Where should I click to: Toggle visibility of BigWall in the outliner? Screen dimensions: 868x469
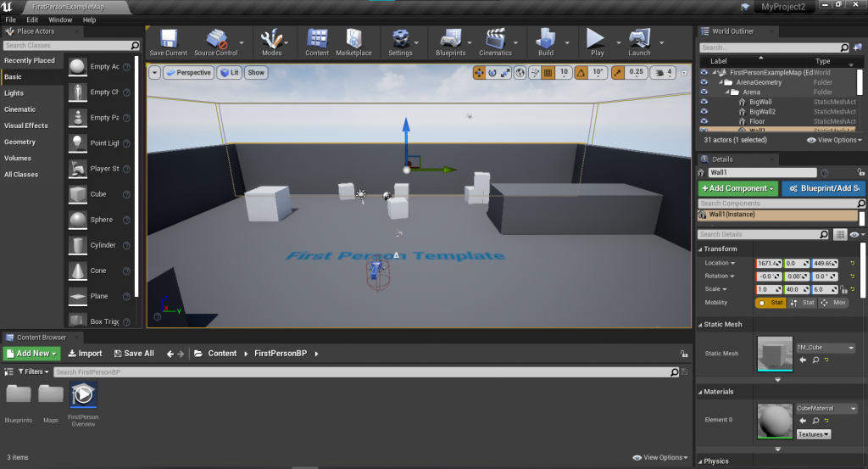tap(704, 102)
